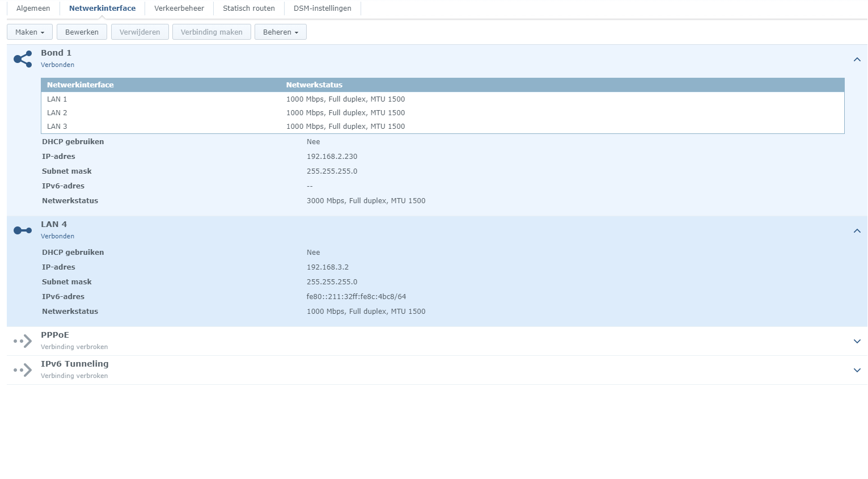This screenshot has height=479, width=868.
Task: Click the PPPoE title
Action: point(55,335)
